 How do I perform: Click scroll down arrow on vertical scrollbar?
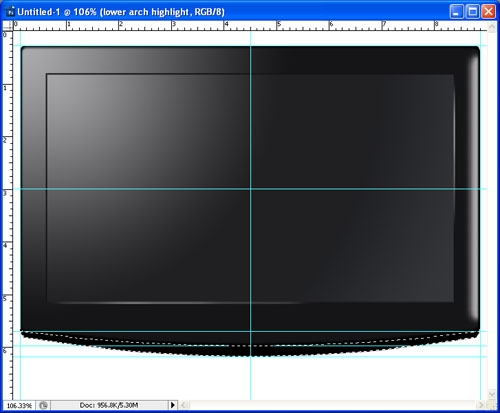pos(492,394)
